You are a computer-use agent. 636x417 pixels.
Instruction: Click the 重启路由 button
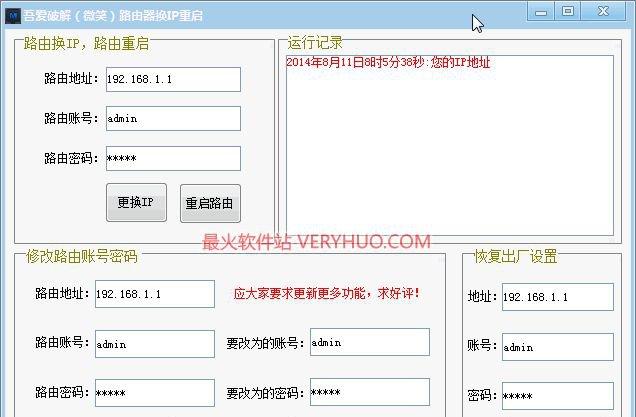tap(210, 203)
